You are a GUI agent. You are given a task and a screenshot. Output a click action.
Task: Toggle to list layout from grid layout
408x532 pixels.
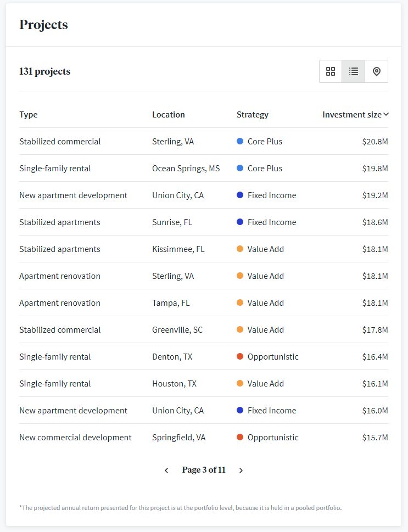pos(353,71)
